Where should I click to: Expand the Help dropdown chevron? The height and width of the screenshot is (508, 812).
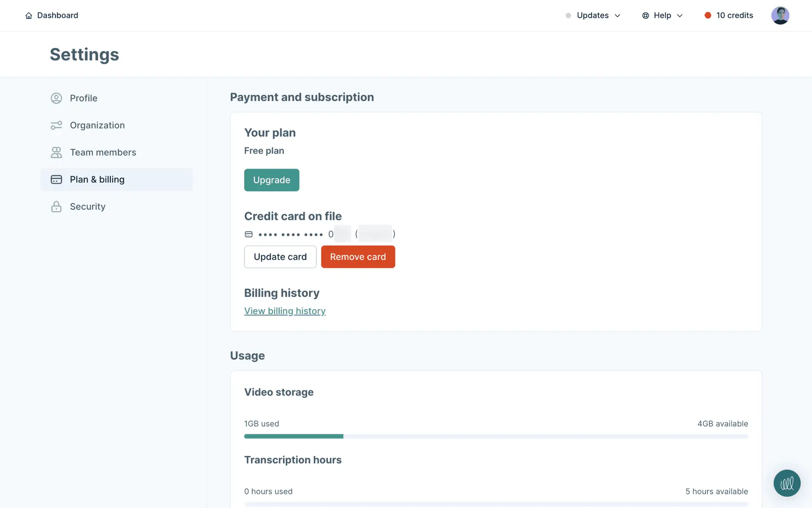(x=680, y=16)
